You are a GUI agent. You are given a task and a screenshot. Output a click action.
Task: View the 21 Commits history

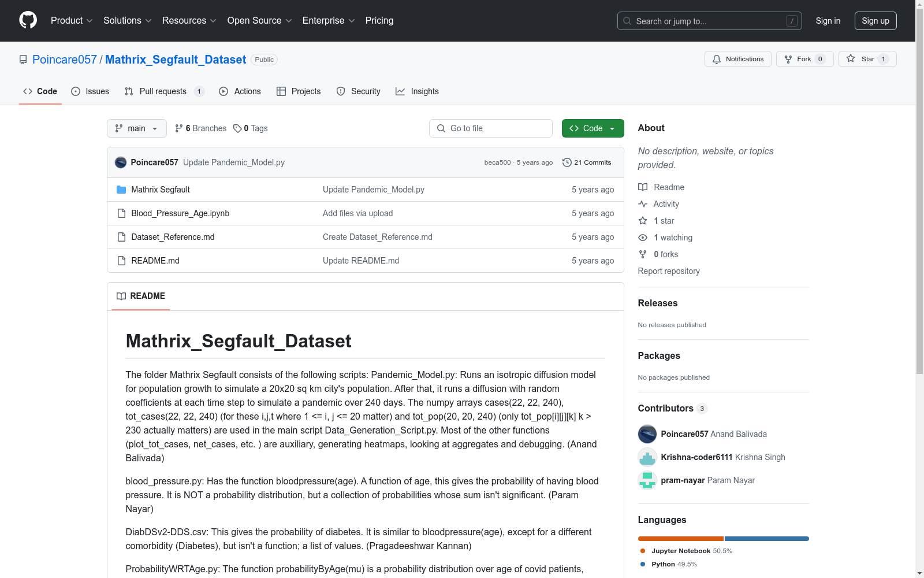click(x=587, y=162)
